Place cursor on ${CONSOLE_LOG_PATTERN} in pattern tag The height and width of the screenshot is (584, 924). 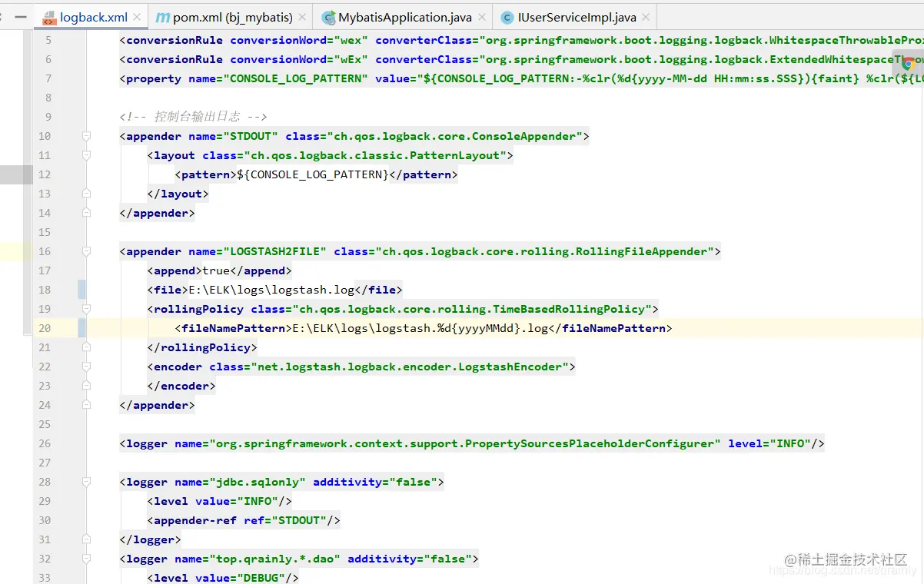(313, 174)
